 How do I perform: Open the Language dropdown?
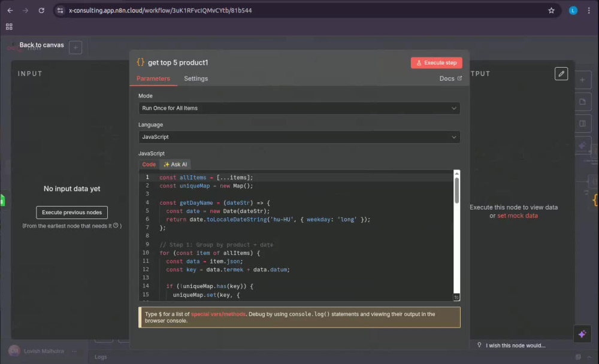click(x=299, y=137)
